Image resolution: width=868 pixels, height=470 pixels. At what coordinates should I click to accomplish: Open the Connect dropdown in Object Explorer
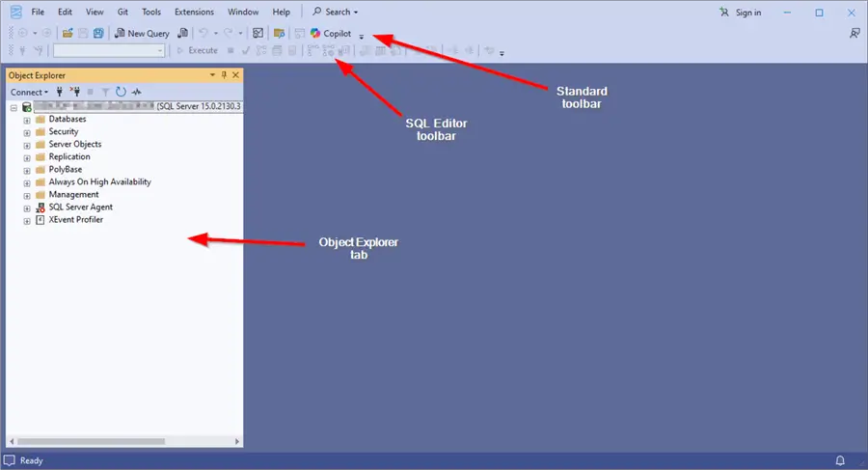click(29, 92)
